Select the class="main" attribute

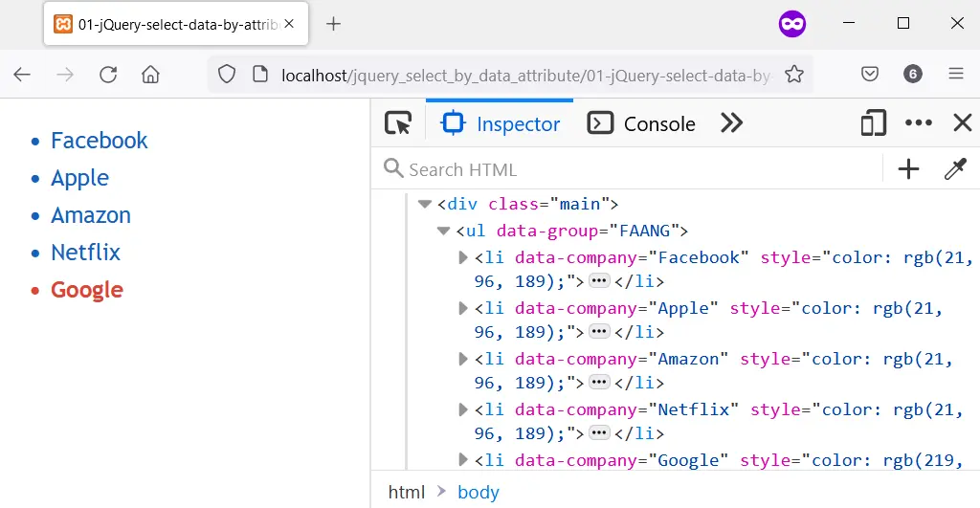point(548,205)
